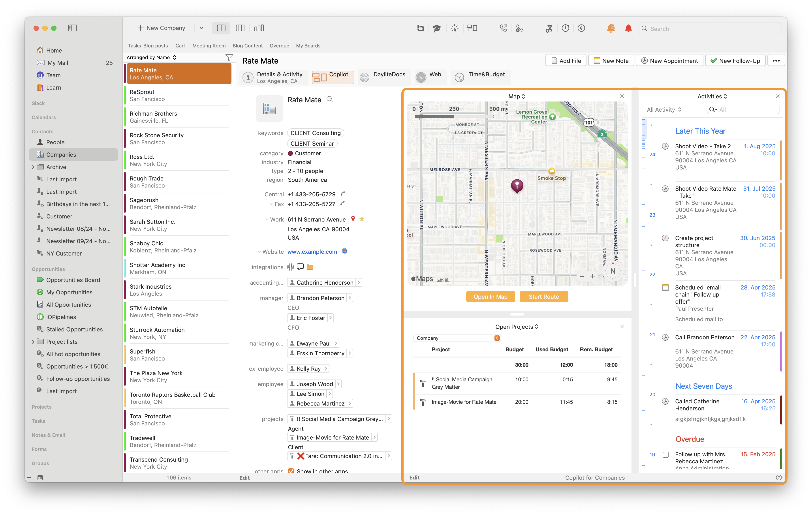Click the graduation cap learning icon
This screenshot has height=515, width=812.
pyautogui.click(x=436, y=28)
